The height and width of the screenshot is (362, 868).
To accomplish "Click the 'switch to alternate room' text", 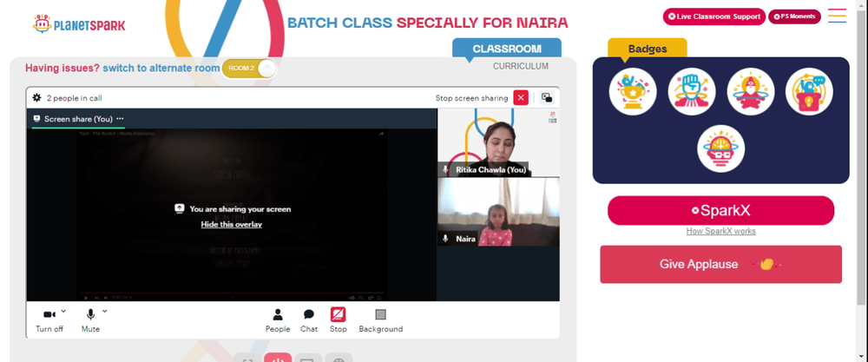I will click(161, 68).
